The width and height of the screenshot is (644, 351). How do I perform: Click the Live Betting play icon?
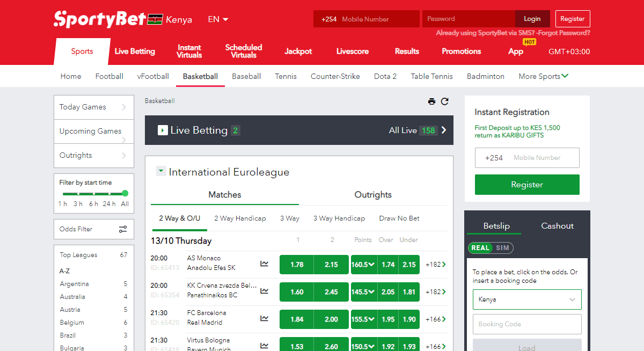click(x=163, y=130)
